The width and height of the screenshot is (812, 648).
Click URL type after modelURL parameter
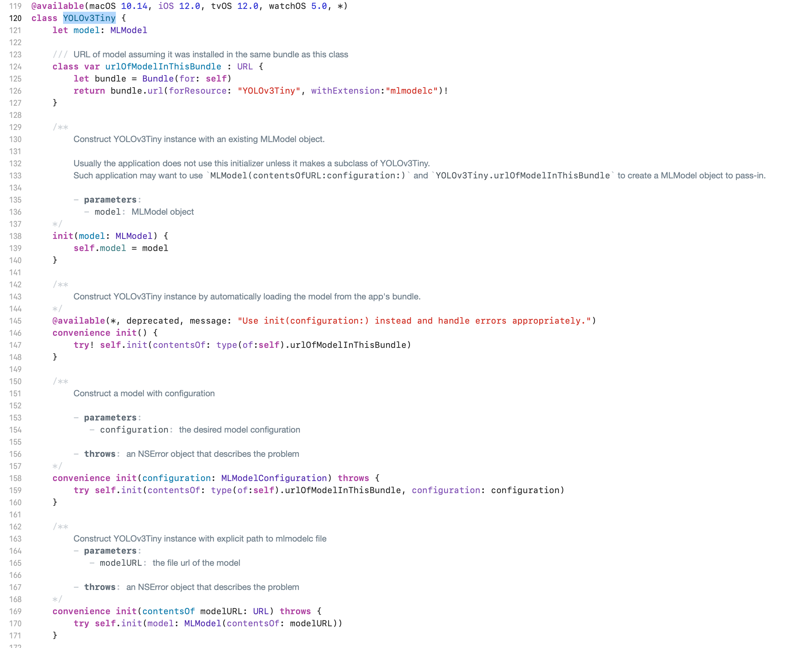pos(261,611)
